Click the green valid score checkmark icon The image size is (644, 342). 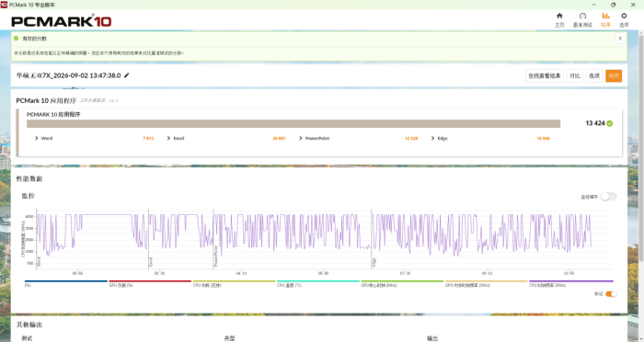tap(16, 39)
